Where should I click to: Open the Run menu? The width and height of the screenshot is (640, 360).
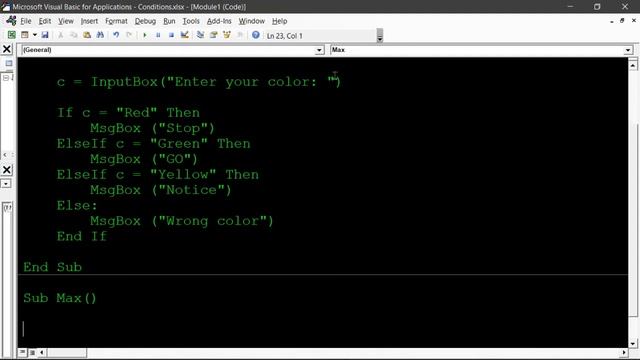click(x=169, y=21)
